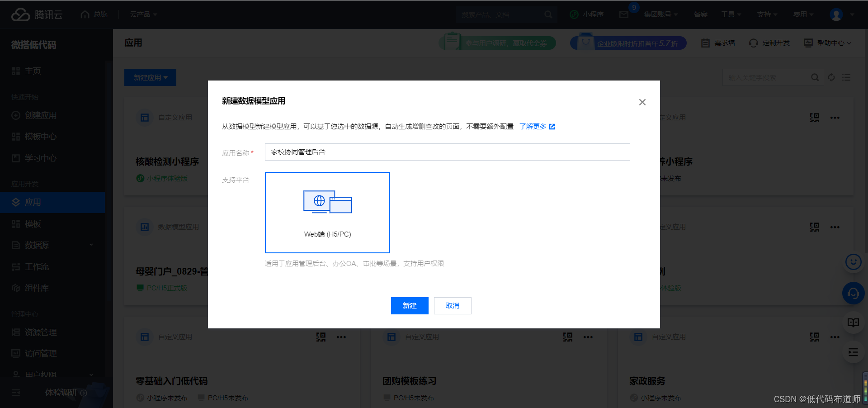868x408 pixels.
Task: Open the 备案 menu item
Action: (x=701, y=14)
